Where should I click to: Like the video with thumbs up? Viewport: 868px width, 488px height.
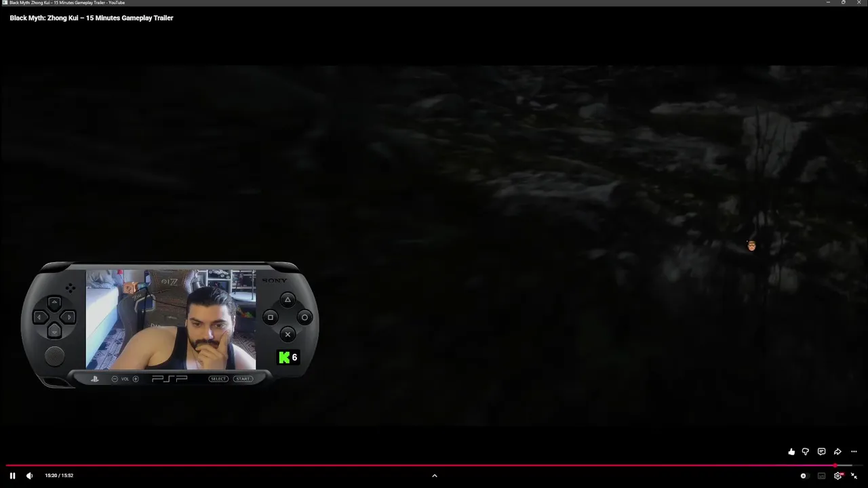791,452
